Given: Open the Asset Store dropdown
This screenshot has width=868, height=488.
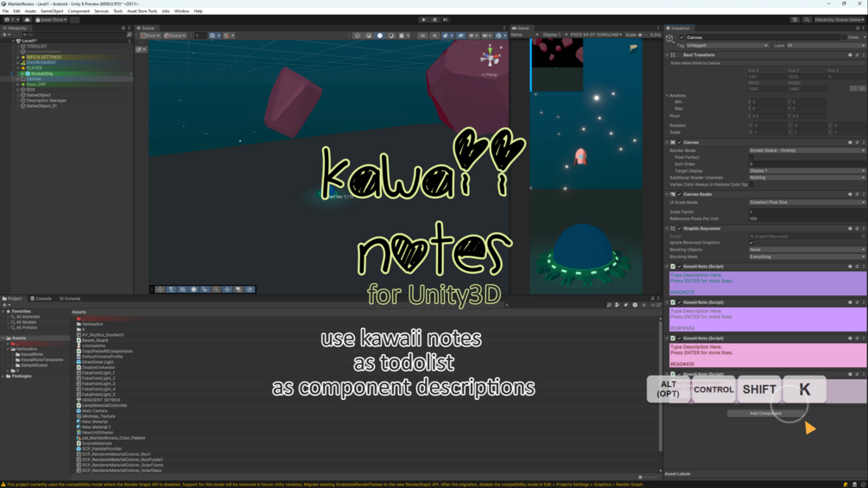Looking at the screenshot, I should click(x=52, y=19).
